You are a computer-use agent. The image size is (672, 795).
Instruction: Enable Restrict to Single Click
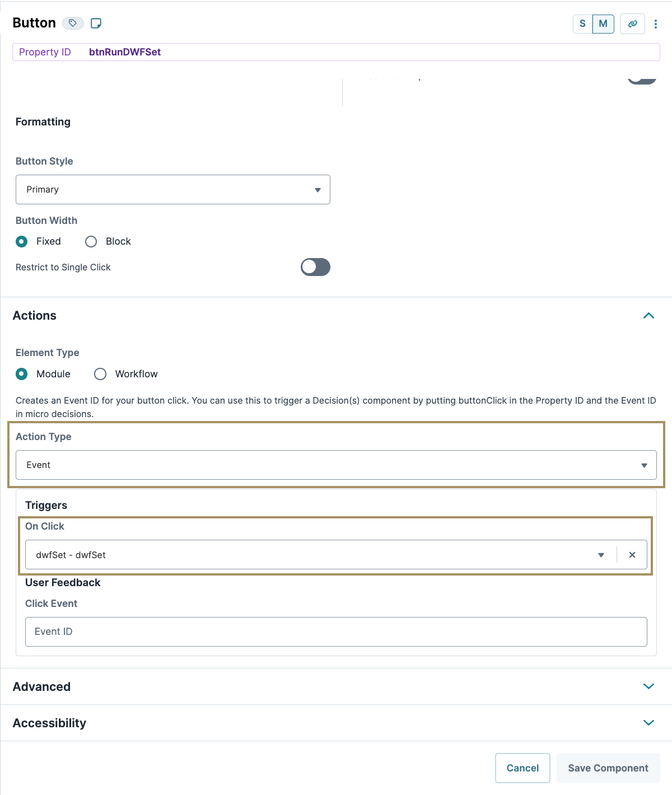coord(315,267)
